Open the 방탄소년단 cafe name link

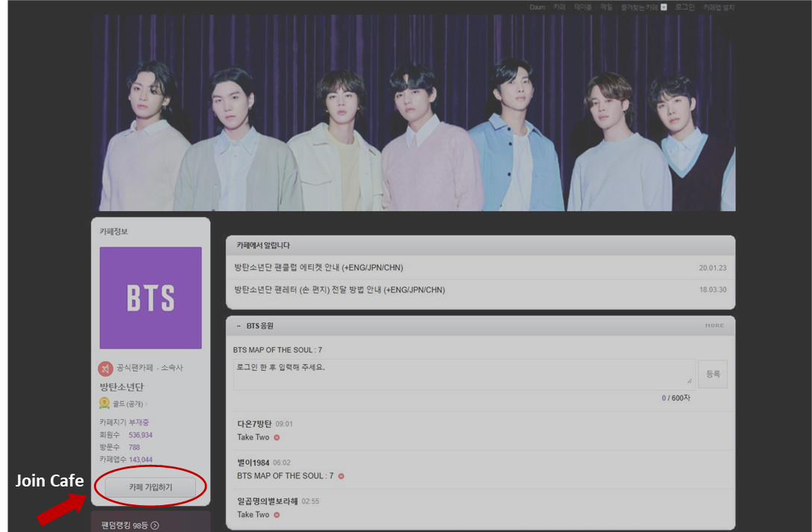point(122,387)
